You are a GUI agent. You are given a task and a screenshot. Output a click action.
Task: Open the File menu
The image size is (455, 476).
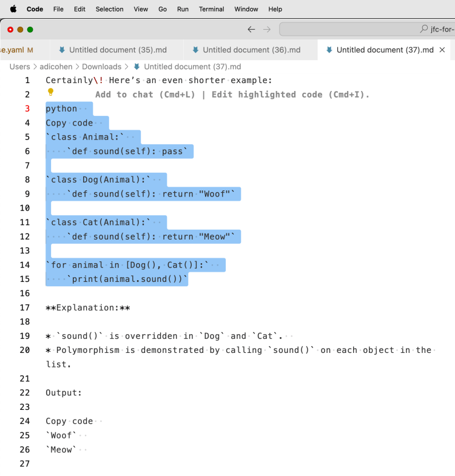coord(58,9)
